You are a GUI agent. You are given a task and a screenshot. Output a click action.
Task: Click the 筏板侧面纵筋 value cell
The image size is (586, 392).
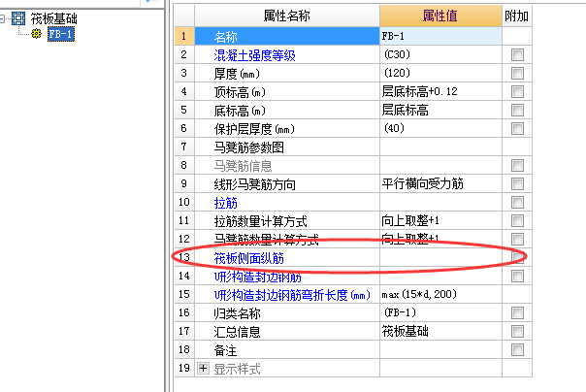[x=440, y=257]
